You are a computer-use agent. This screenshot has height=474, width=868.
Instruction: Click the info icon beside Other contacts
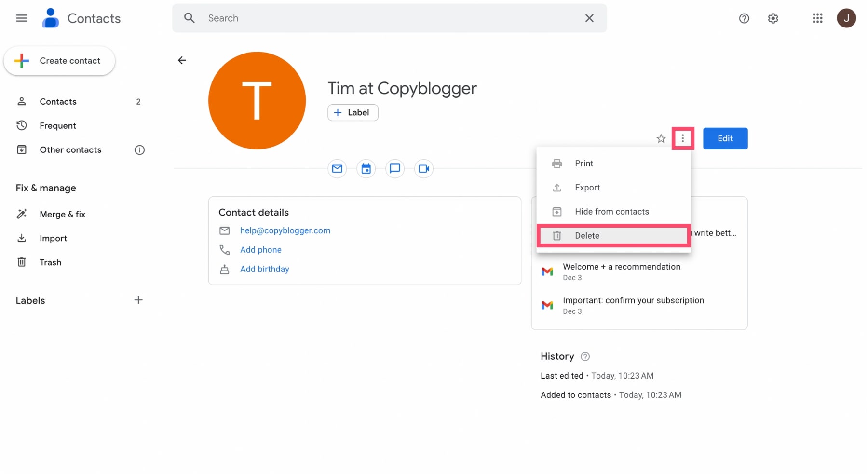(x=139, y=150)
